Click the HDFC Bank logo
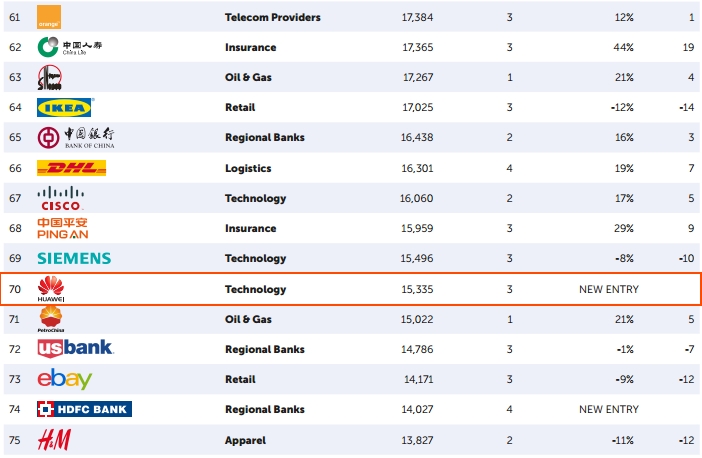The width and height of the screenshot is (702, 458). (84, 409)
